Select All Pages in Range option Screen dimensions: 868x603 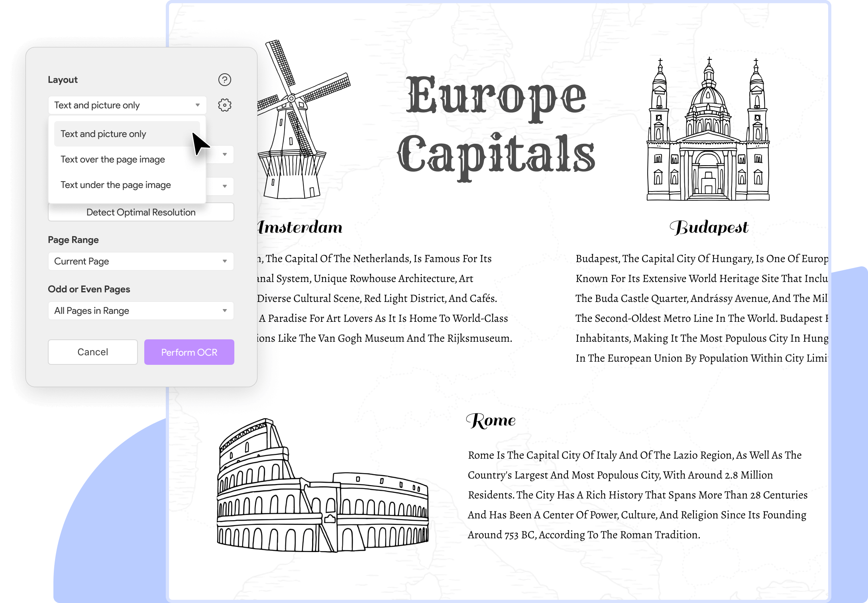(x=140, y=310)
